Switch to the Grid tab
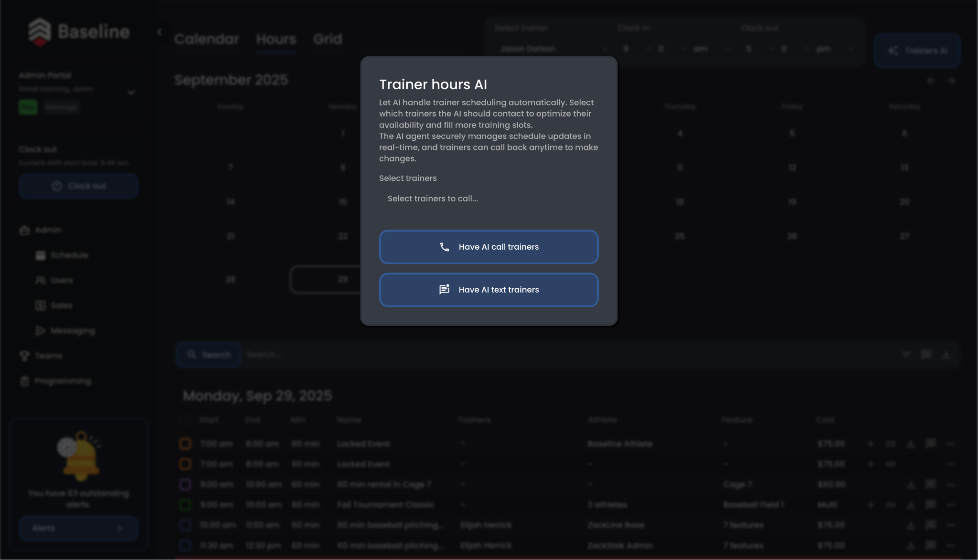Viewport: 978px width, 560px height. tap(328, 39)
